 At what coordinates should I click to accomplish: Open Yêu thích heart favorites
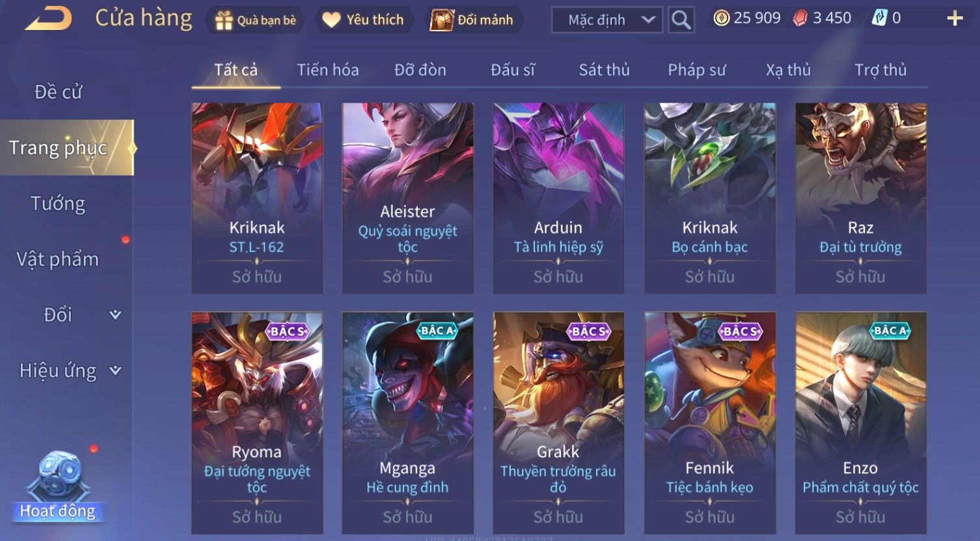(x=331, y=20)
